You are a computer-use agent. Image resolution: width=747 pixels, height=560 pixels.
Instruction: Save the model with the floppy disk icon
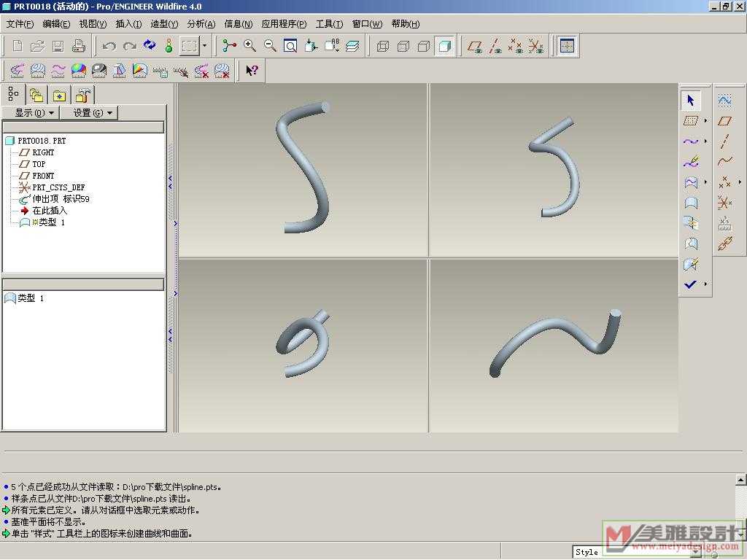point(58,46)
